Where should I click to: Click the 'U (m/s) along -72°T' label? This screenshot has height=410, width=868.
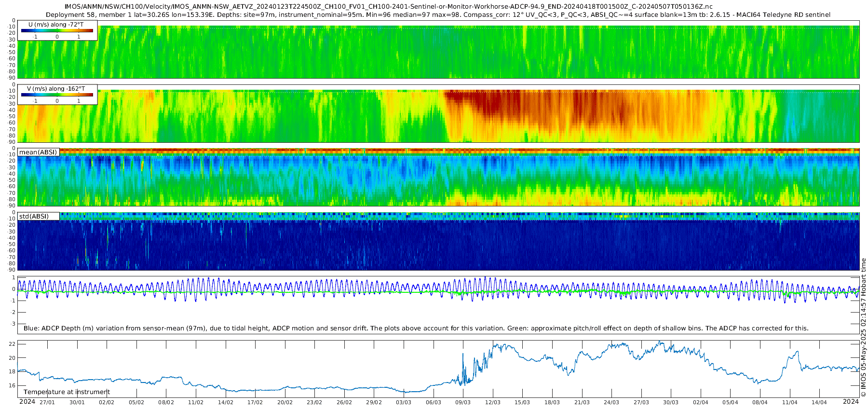(56, 25)
